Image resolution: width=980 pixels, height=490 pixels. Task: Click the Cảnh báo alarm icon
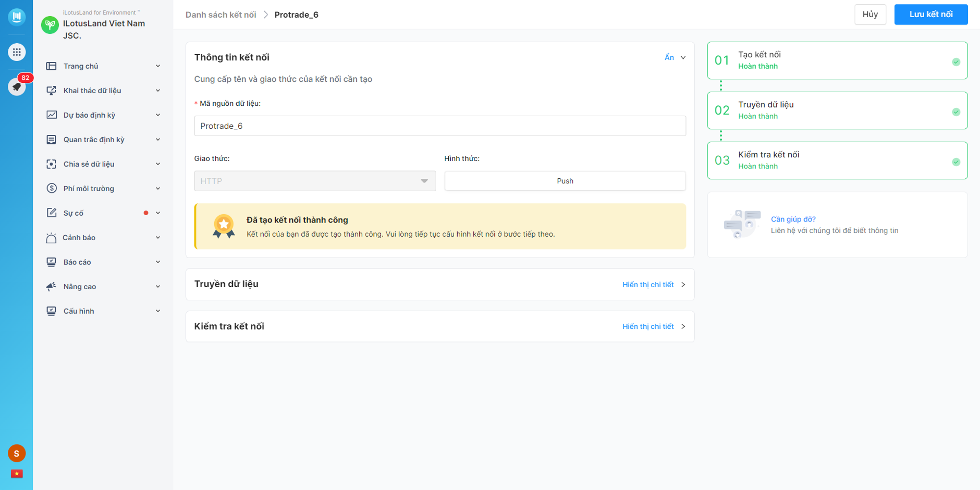click(51, 238)
